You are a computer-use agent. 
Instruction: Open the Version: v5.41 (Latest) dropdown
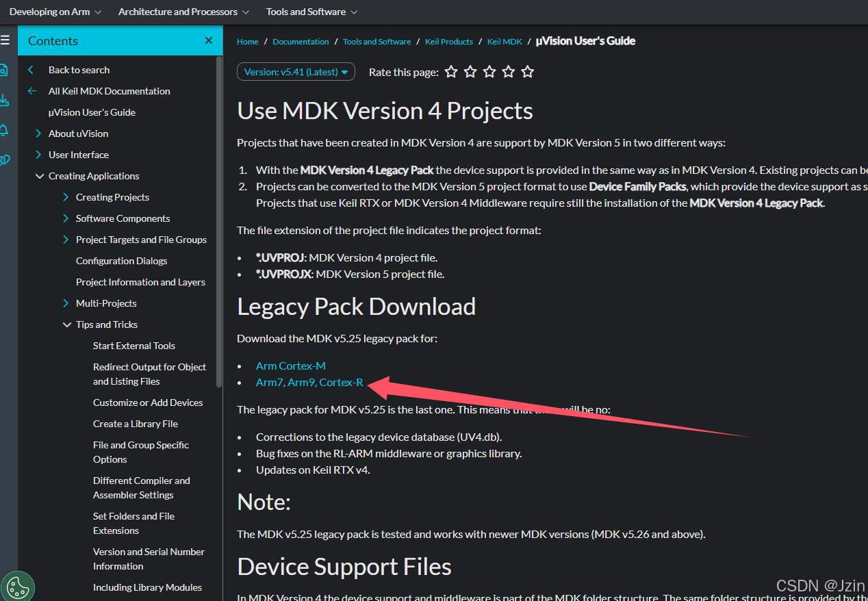point(296,72)
